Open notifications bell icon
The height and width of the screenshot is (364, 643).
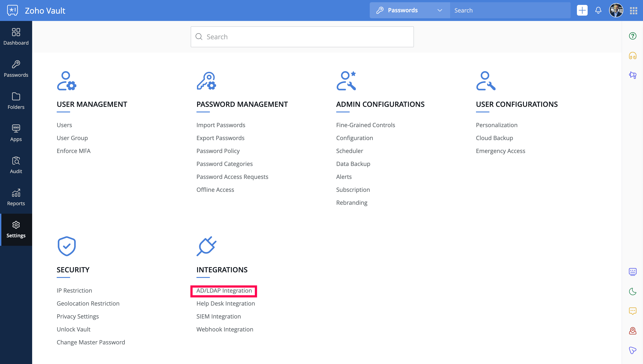[598, 10]
